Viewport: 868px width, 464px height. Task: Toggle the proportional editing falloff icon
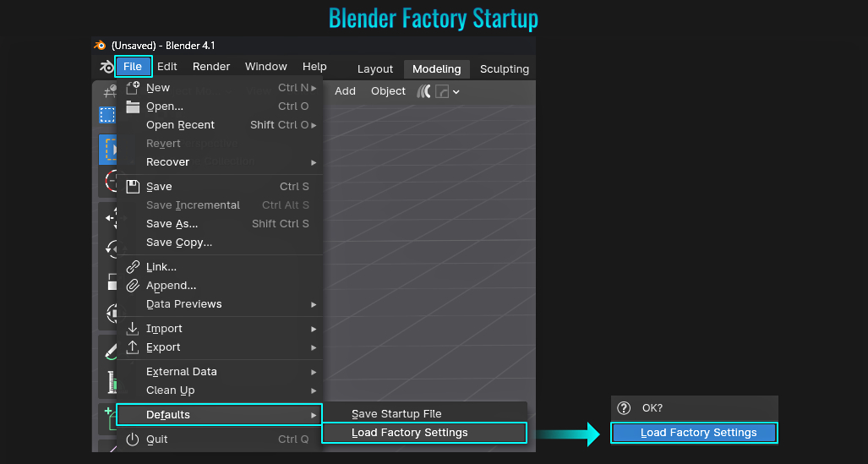[x=423, y=91]
